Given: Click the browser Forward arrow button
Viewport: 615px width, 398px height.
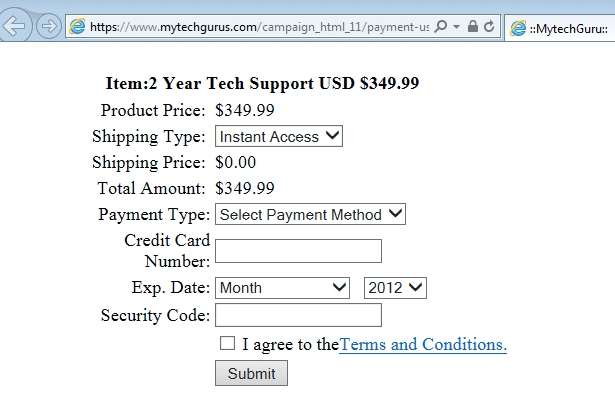Looking at the screenshot, I should pos(49,26).
